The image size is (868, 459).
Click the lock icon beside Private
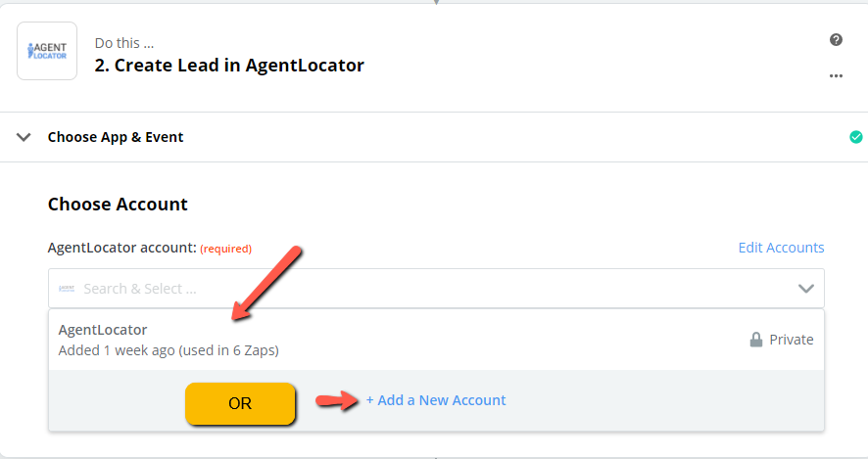pyautogui.click(x=755, y=339)
